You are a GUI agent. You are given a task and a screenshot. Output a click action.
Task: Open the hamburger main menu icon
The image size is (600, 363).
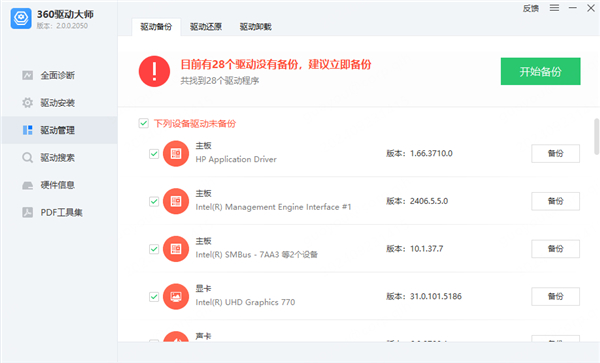[554, 8]
